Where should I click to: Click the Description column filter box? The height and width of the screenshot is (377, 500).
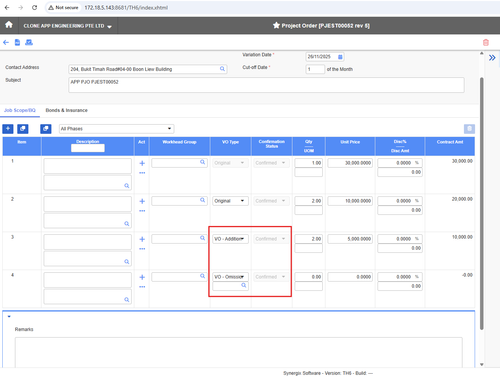coord(88,148)
